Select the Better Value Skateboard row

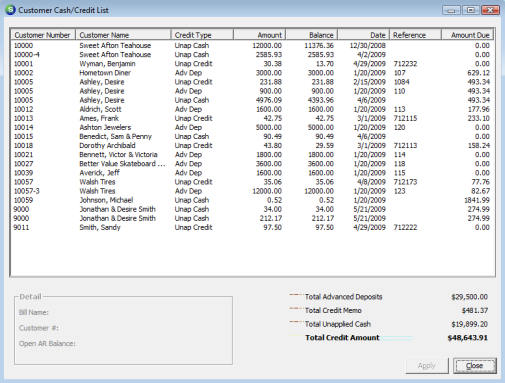click(252, 164)
